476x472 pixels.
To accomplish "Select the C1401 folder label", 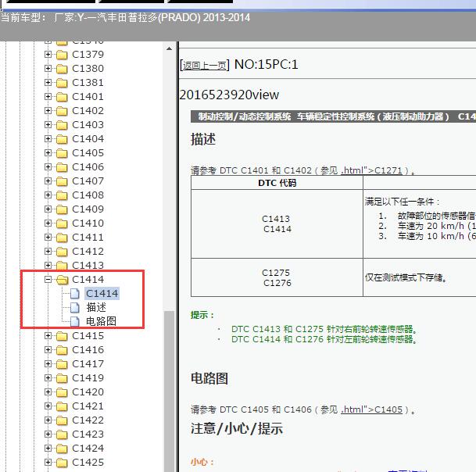I will (88, 97).
